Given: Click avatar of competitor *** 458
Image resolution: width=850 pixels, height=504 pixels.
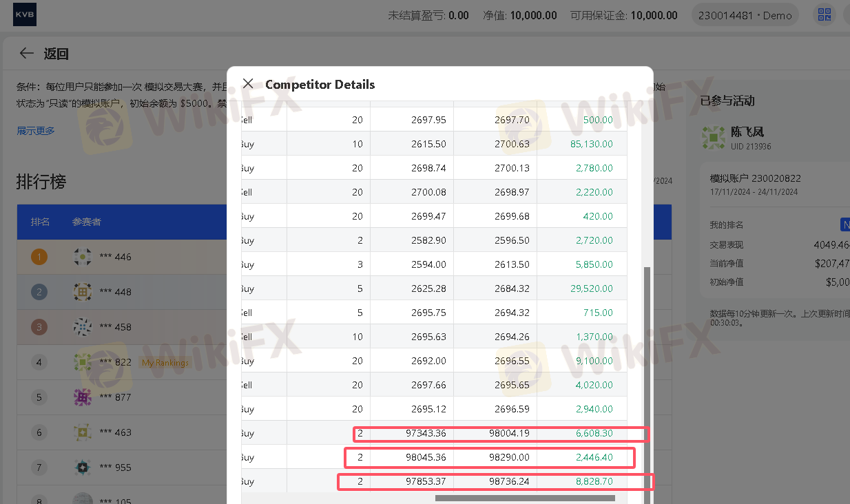Looking at the screenshot, I should coord(83,327).
